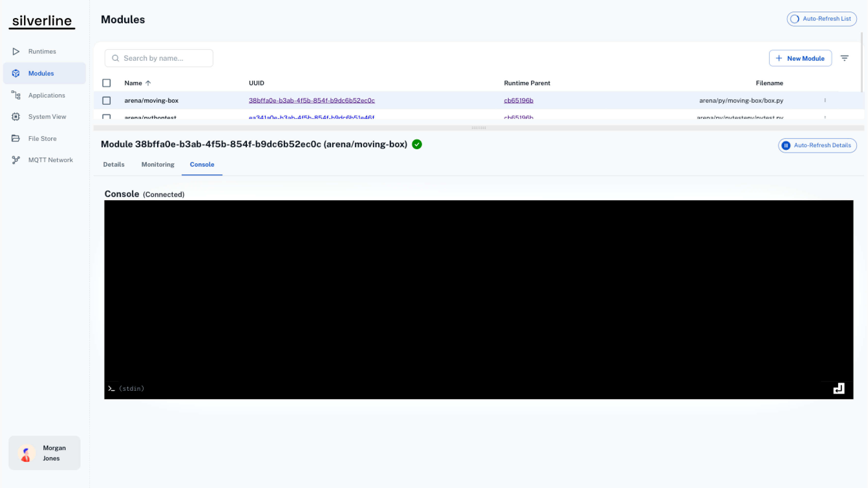The image size is (868, 488).
Task: Open more options for arena/moving-box row
Action: tap(825, 100)
